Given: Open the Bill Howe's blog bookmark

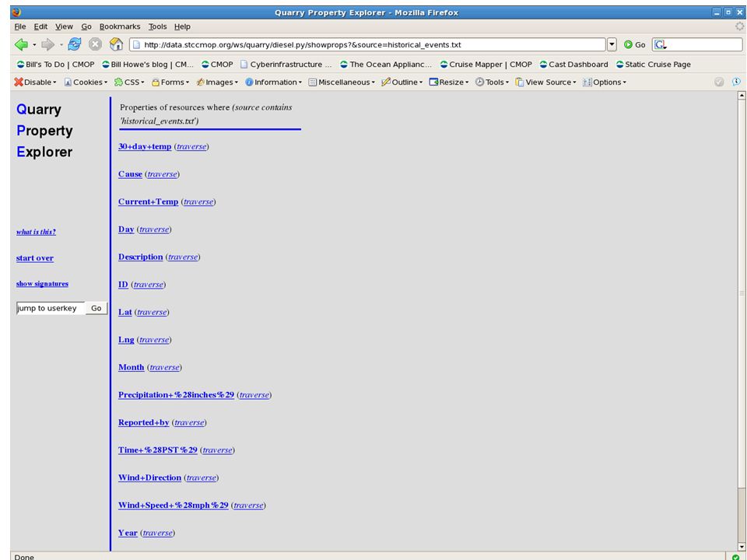Looking at the screenshot, I should (148, 65).
